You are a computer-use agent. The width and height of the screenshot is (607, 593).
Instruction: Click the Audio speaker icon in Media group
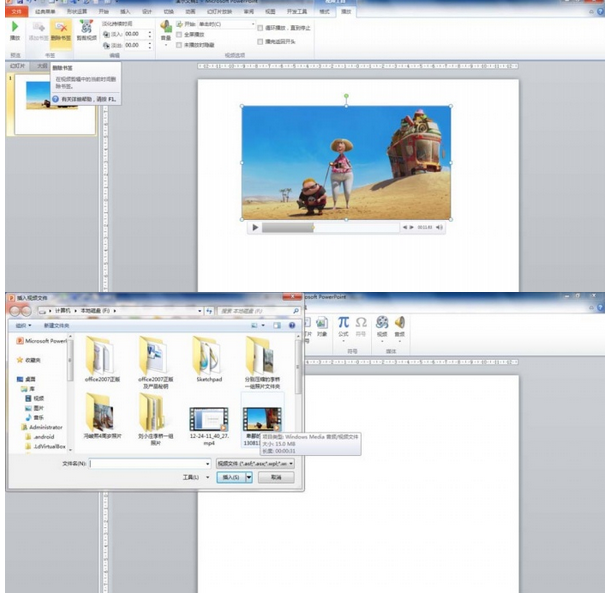[399, 323]
